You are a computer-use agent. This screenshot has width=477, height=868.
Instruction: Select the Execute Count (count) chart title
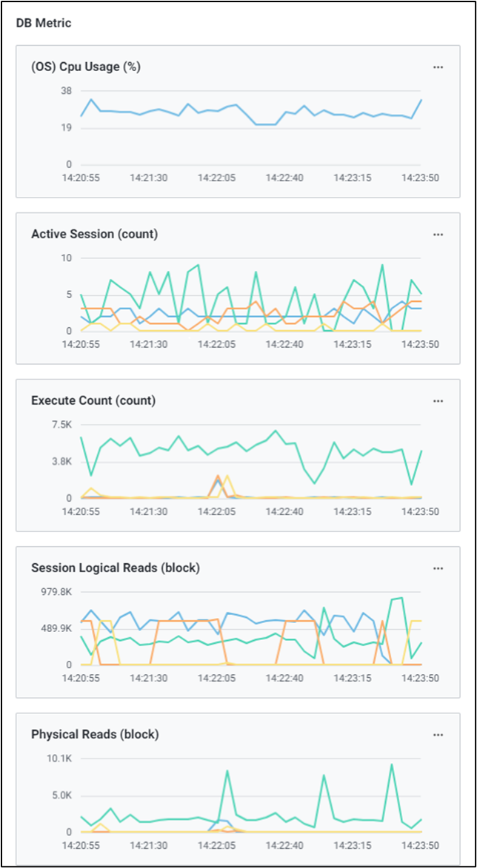point(93,401)
